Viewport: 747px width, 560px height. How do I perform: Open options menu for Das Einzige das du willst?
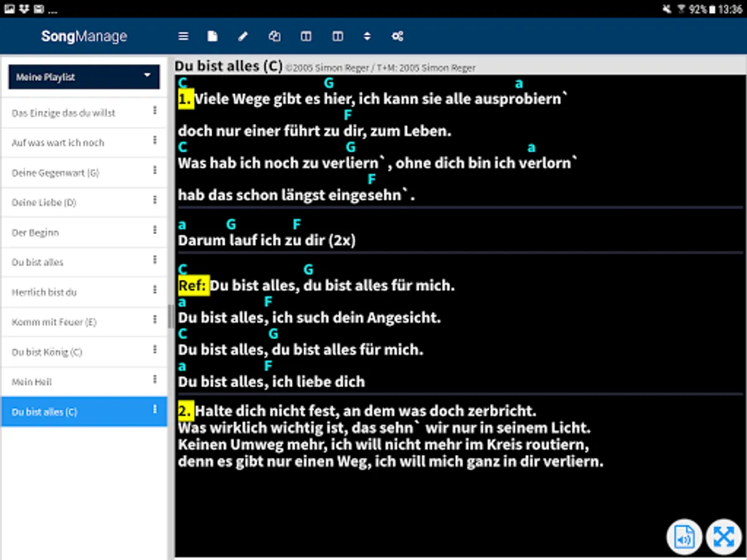click(155, 111)
